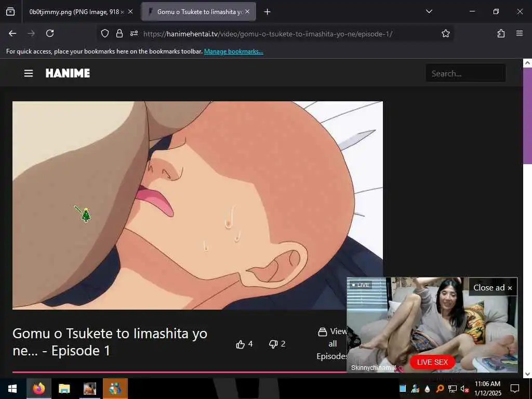Open the Windows Start menu
The height and width of the screenshot is (399, 532).
12,389
